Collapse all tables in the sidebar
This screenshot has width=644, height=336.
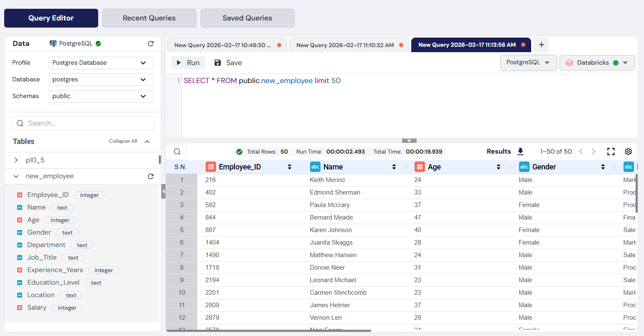coord(122,141)
